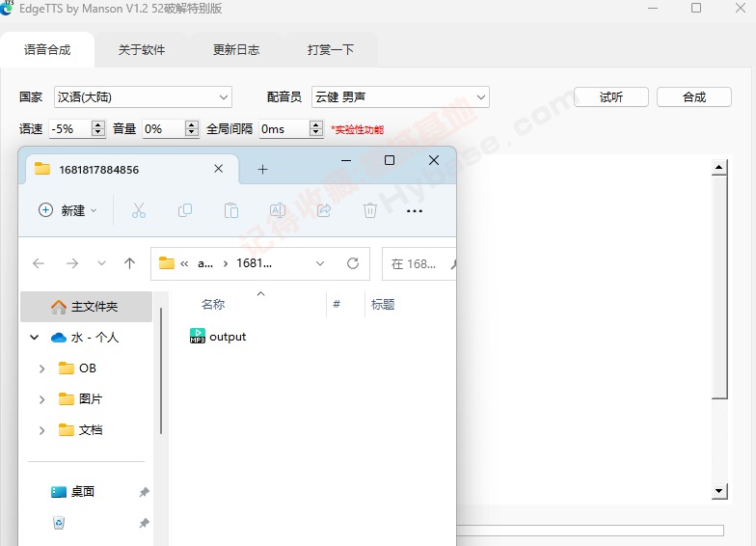Go forward in Explorer navigation
Viewport: 756px width, 546px height.
[x=72, y=263]
